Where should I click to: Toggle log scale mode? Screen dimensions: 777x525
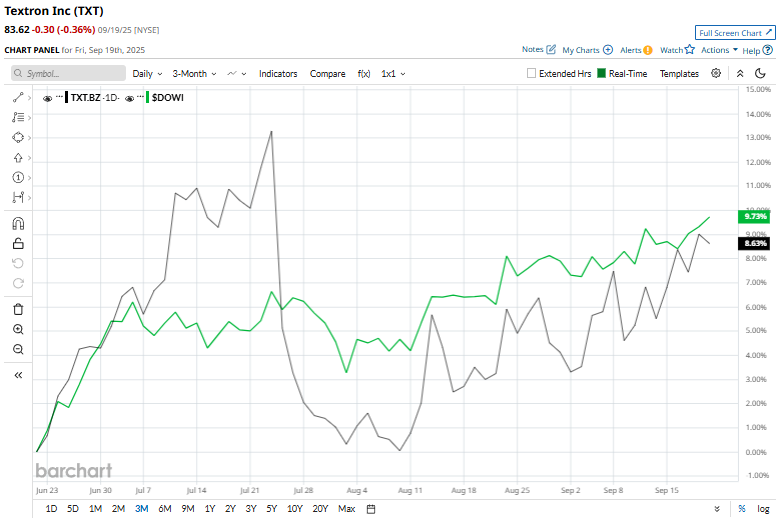(x=763, y=509)
